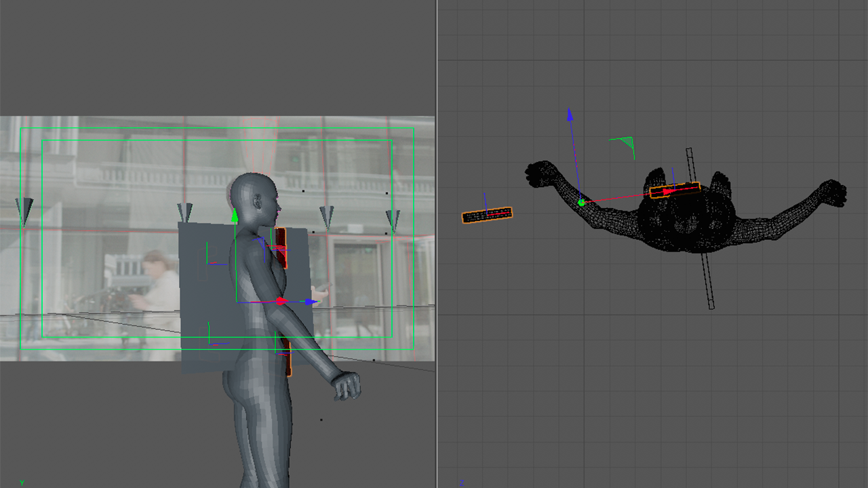Click the Z axis label in right viewport corner
Screen dimensions: 868x488
(x=461, y=483)
